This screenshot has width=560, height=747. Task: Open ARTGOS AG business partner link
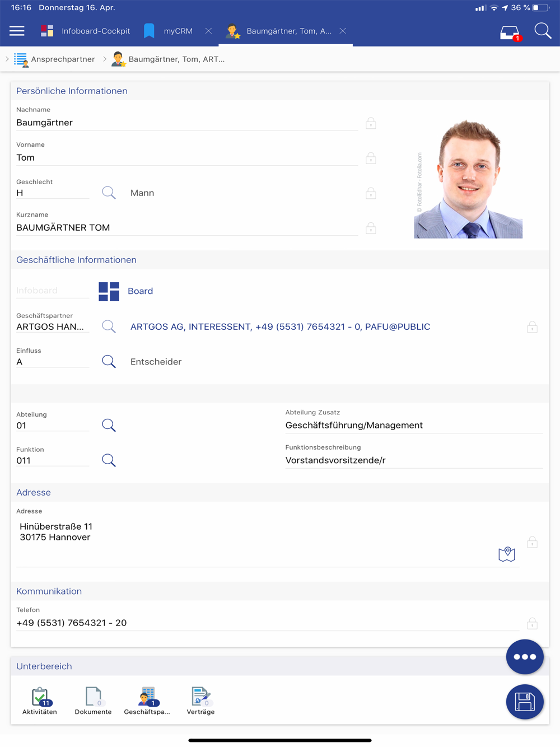click(280, 327)
